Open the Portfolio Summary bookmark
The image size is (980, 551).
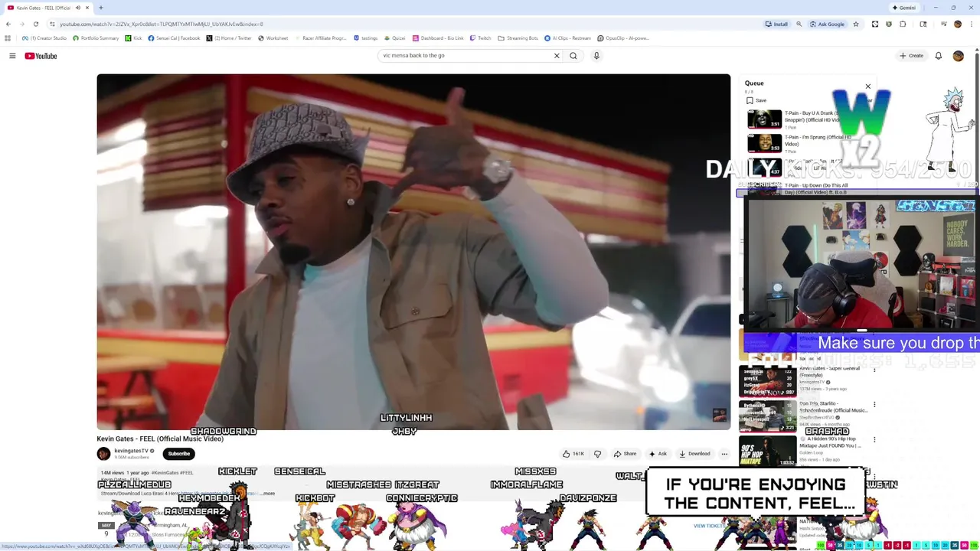coord(96,38)
